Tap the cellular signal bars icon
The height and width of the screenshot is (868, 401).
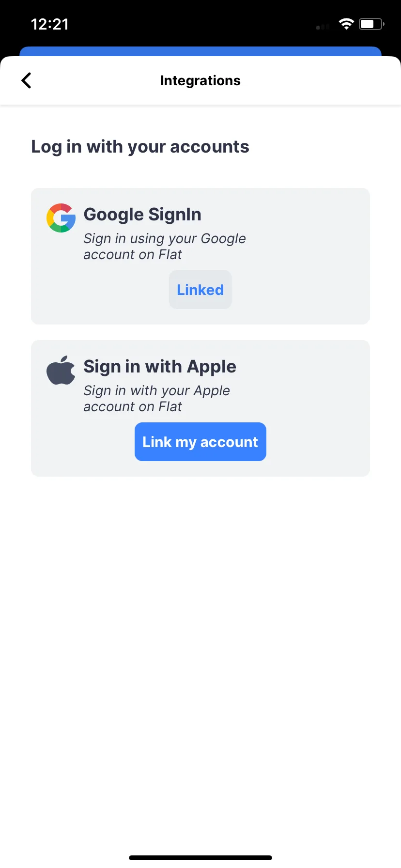323,27
